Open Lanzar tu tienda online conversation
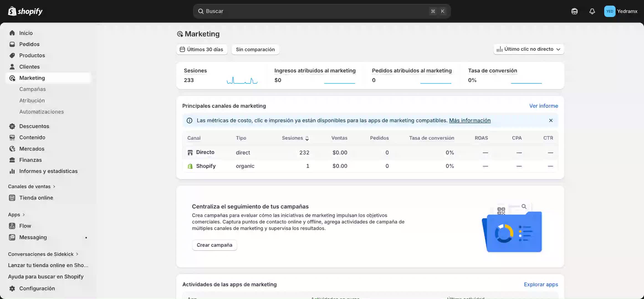Screen dimensions: 644x299 point(48,265)
